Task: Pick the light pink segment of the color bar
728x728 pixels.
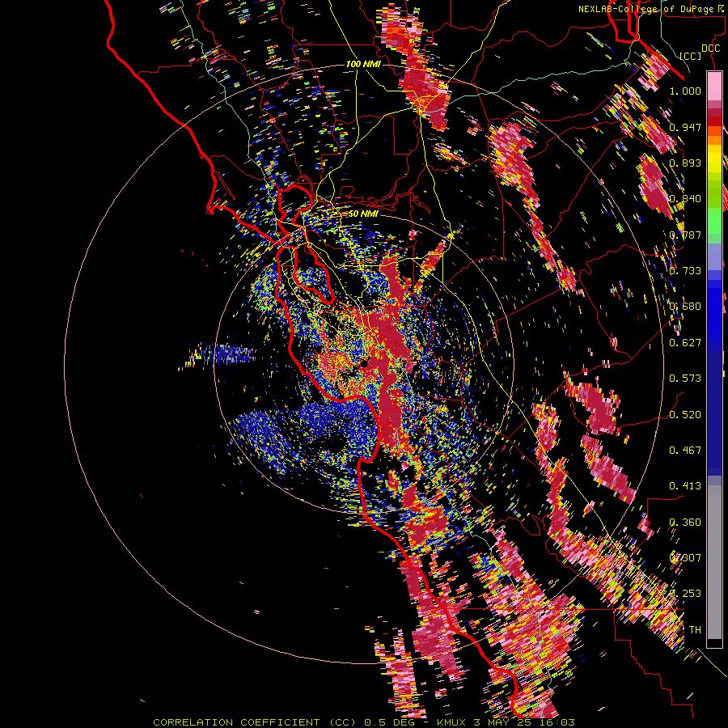Action: click(714, 86)
